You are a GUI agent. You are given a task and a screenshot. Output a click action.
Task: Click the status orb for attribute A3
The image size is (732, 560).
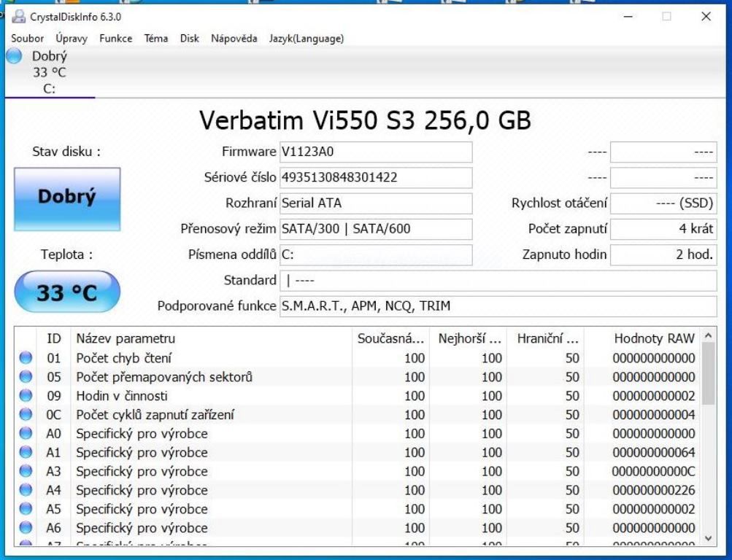click(x=26, y=471)
